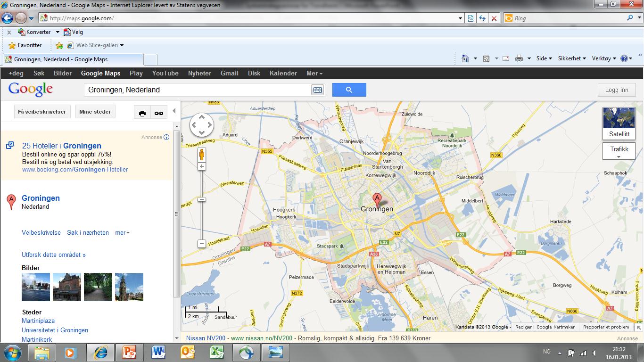Click the IE help question mark icon
Viewport: 644px width, 362px height.
(624, 58)
